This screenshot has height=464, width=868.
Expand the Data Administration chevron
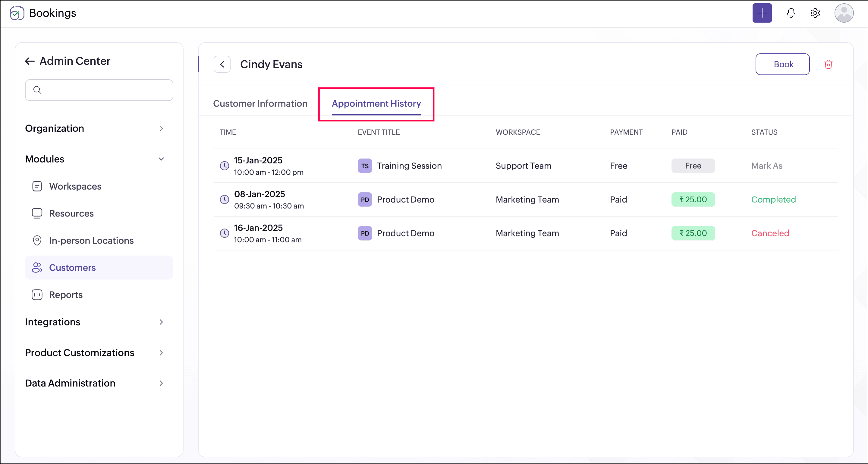[x=162, y=384]
